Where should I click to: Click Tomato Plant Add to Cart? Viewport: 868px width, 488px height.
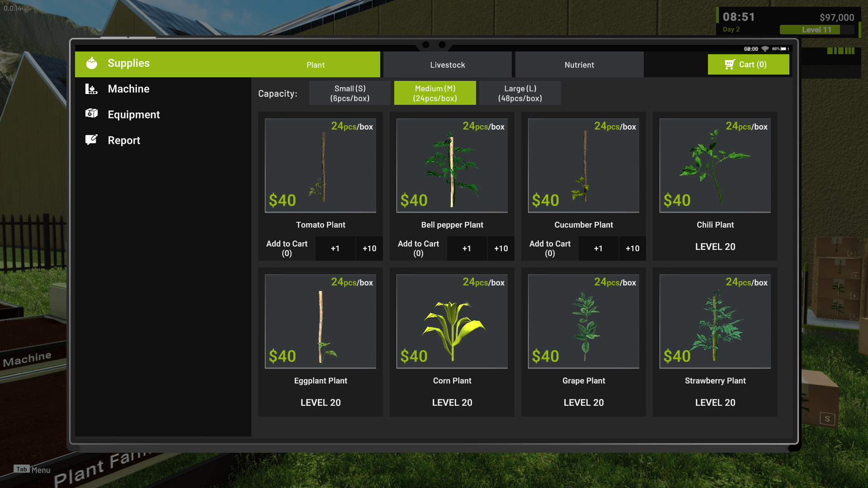coord(287,249)
